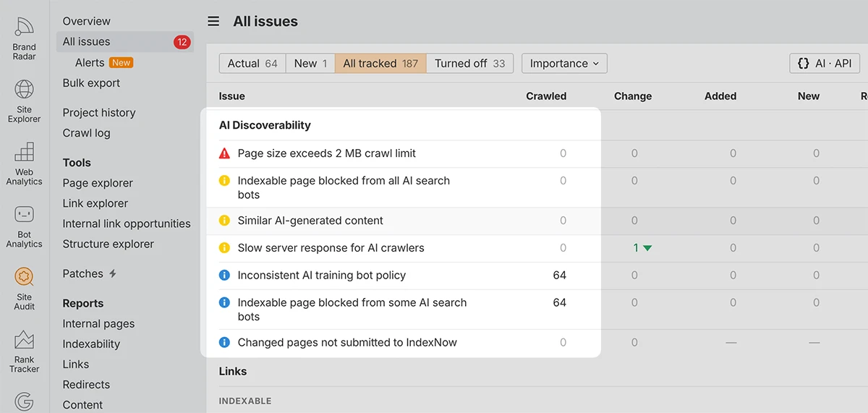Open Redirects report

[86, 385]
